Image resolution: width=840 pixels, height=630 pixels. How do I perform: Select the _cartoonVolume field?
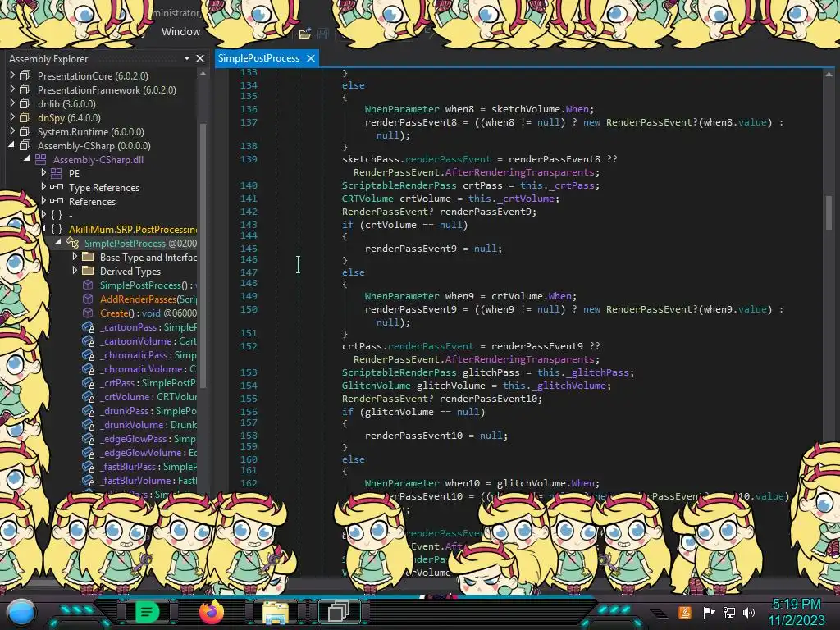148,341
